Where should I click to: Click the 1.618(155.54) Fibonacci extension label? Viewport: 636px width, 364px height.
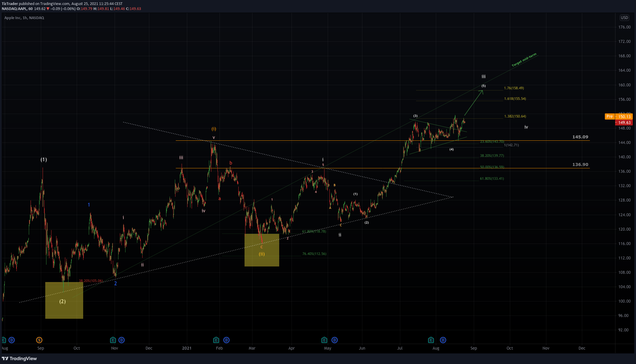[x=515, y=99]
